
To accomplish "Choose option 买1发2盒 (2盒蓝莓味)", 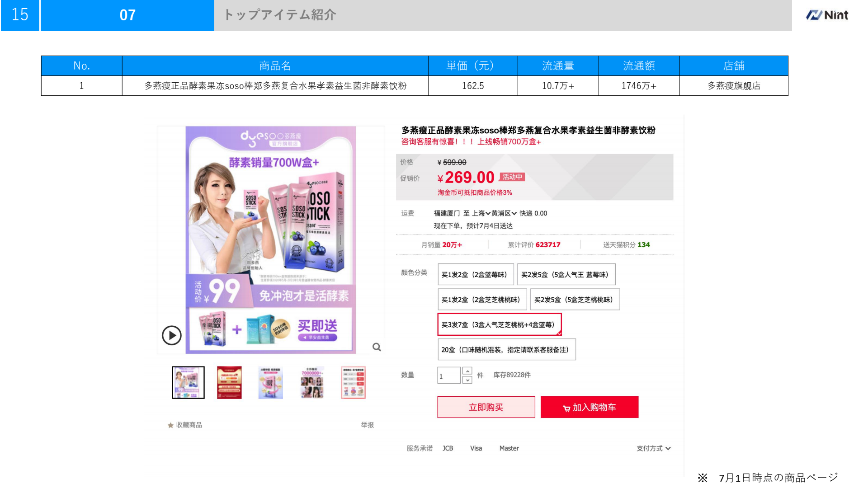I will [x=475, y=274].
